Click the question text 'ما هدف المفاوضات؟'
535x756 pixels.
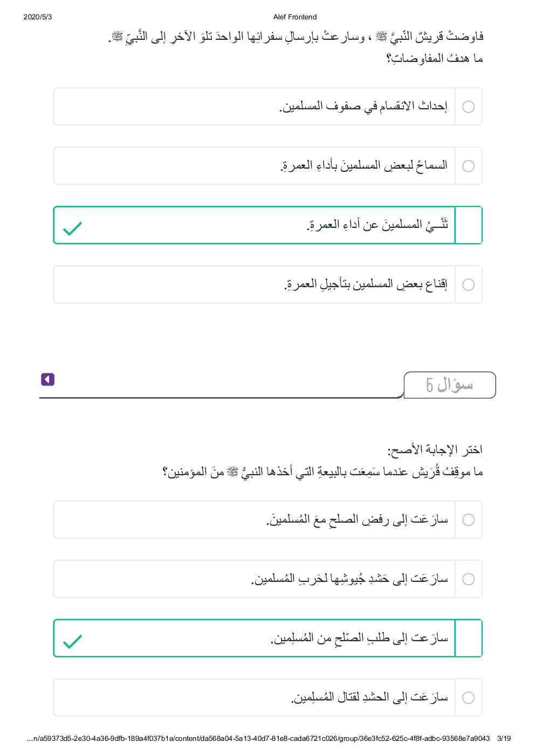tap(435, 58)
